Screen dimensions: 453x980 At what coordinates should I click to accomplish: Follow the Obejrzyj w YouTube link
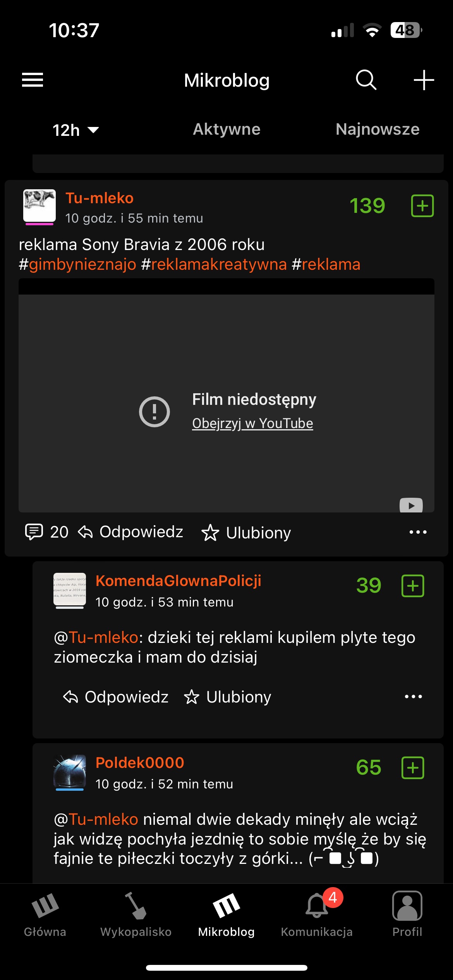(252, 423)
